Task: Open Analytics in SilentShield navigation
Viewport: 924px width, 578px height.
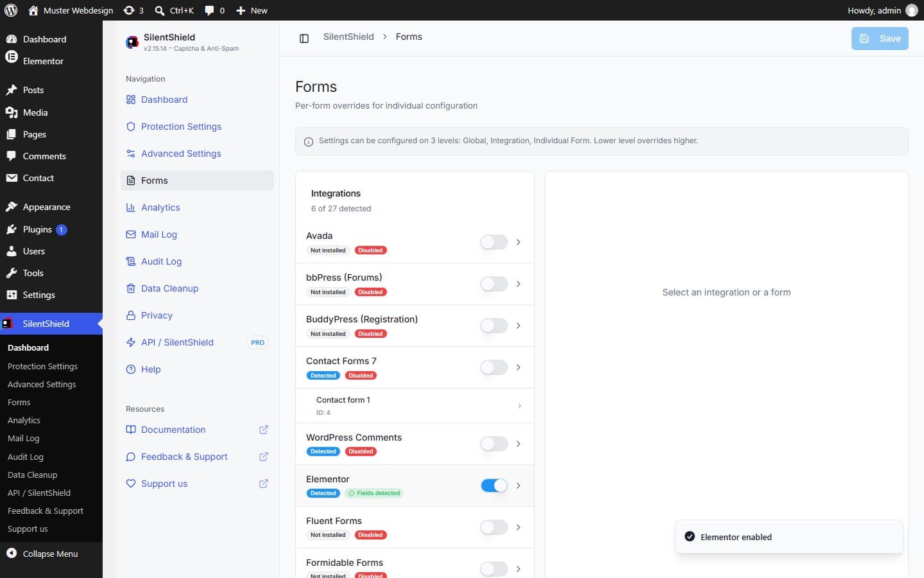Action: pos(197,207)
